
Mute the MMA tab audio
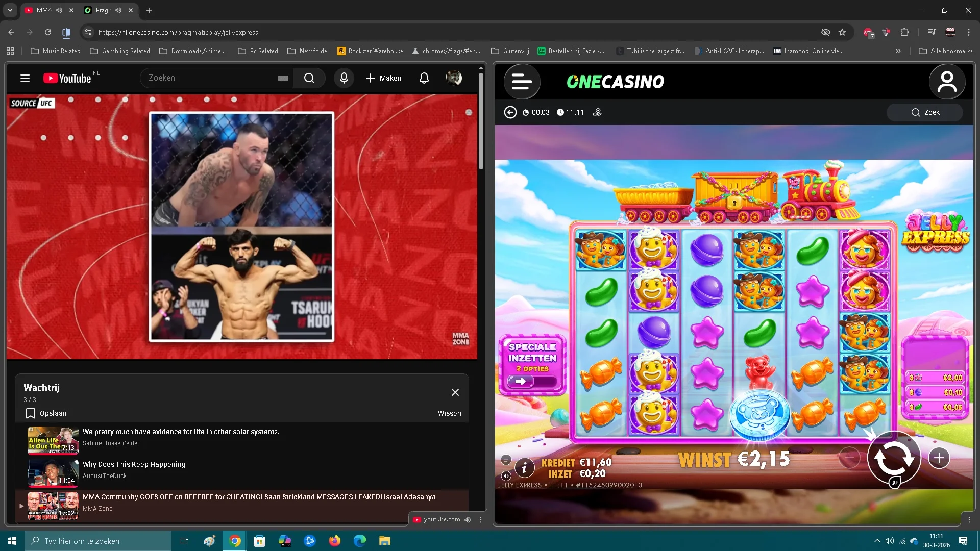[x=59, y=10]
